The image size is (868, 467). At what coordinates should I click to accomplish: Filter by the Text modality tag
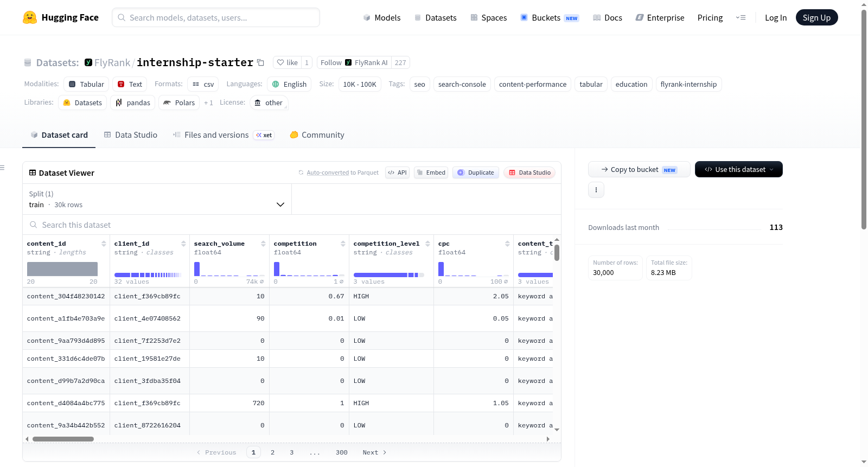tap(130, 84)
